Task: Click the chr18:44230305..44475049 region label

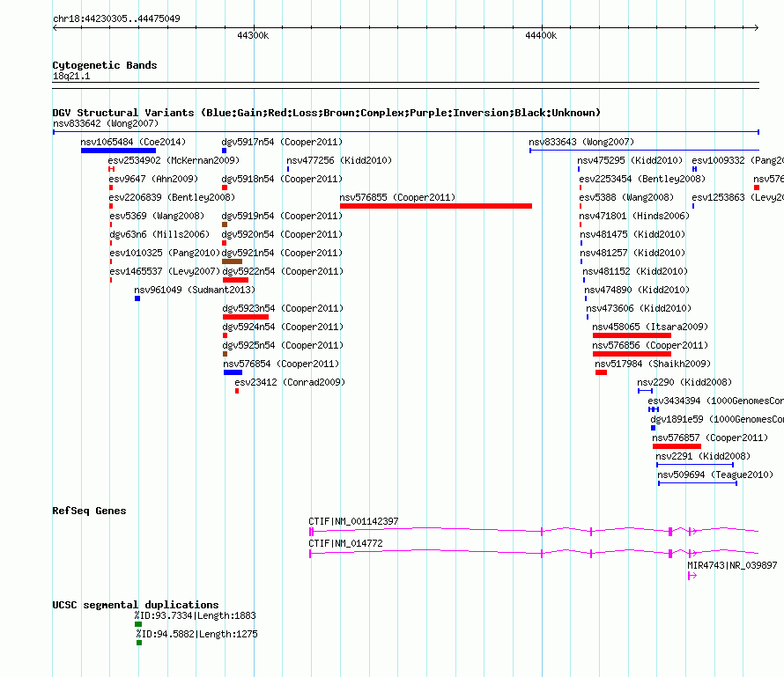Action: [116, 18]
